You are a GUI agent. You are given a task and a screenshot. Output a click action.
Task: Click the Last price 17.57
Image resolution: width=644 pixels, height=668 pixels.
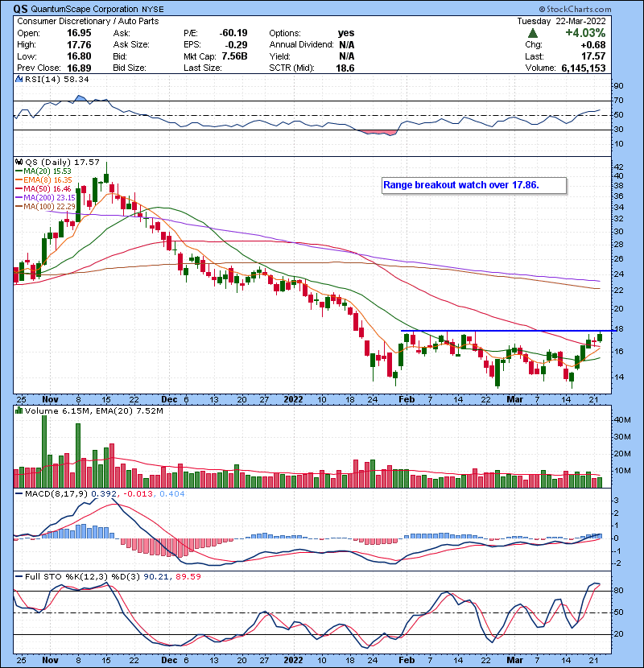click(x=594, y=56)
